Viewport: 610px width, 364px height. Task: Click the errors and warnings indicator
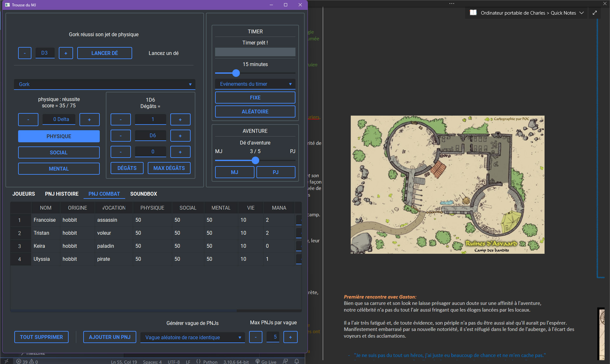tap(27, 361)
